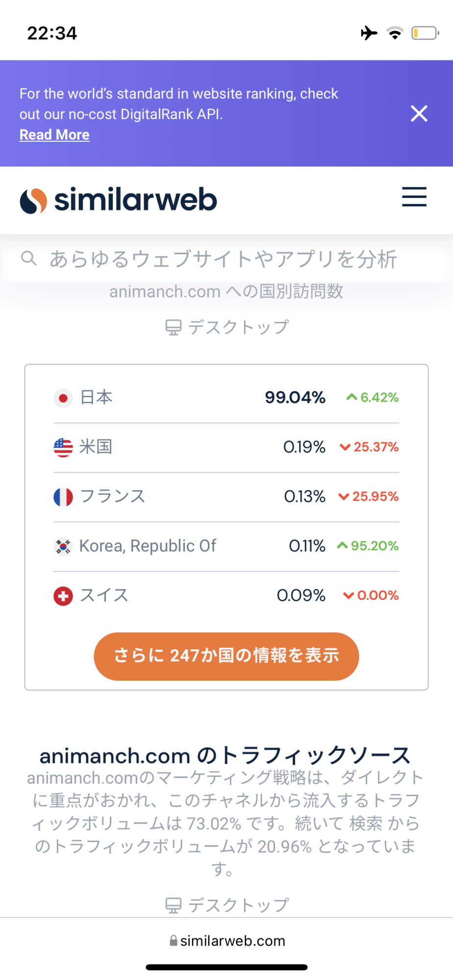Tap the animanch.com traffic sources heading
453x980 pixels.
coord(226,756)
